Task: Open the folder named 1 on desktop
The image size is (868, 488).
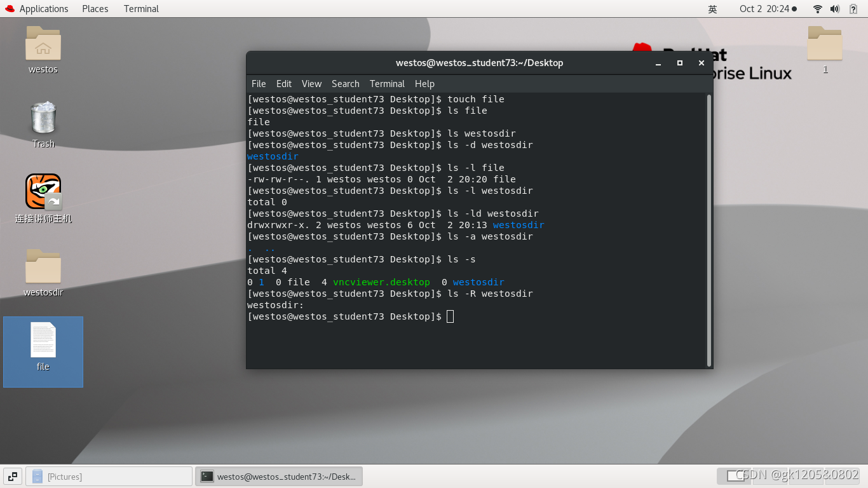Action: point(825,43)
